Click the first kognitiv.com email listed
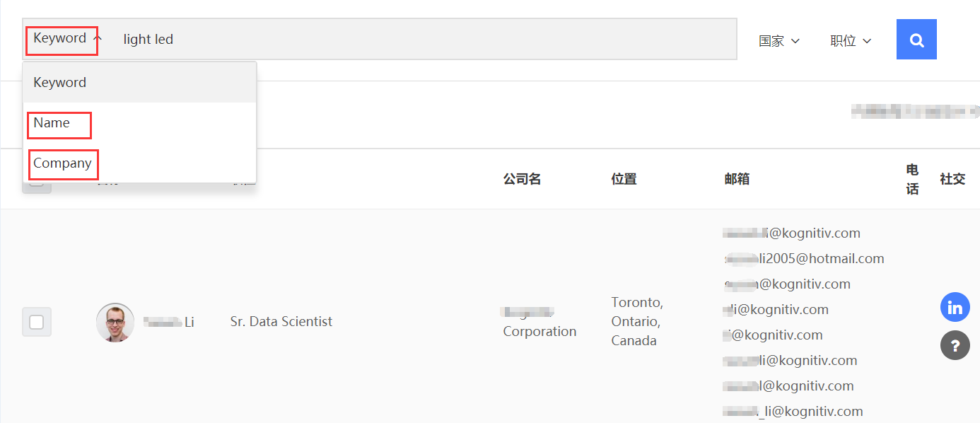The width and height of the screenshot is (980, 423). pyautogui.click(x=792, y=233)
